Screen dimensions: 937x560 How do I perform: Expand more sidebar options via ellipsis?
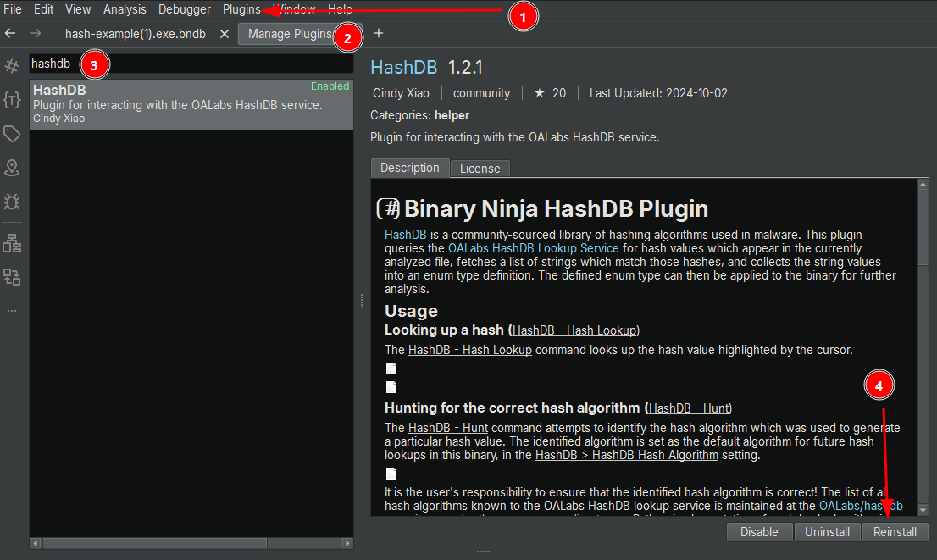click(x=12, y=310)
